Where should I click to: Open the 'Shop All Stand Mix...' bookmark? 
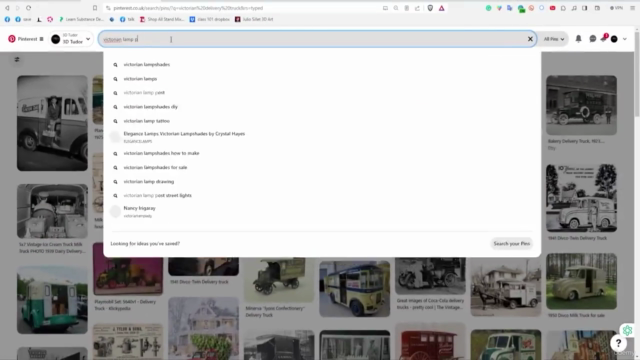tap(162, 19)
